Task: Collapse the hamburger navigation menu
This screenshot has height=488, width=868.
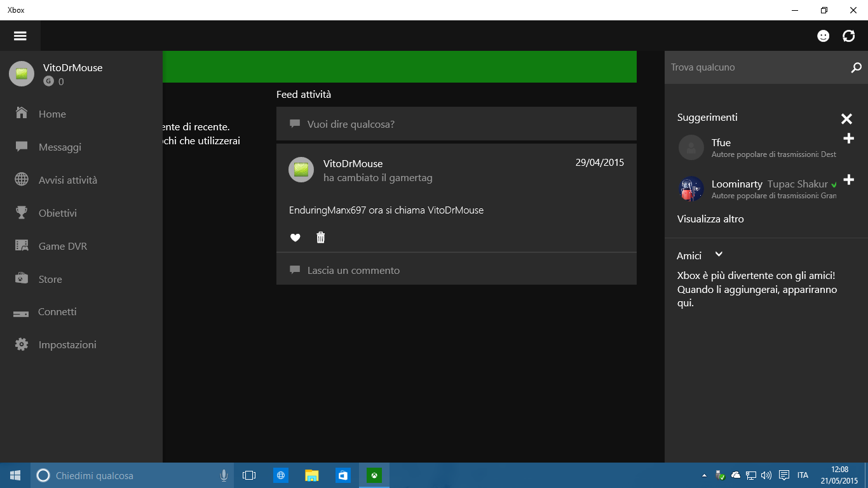Action: 20,36
